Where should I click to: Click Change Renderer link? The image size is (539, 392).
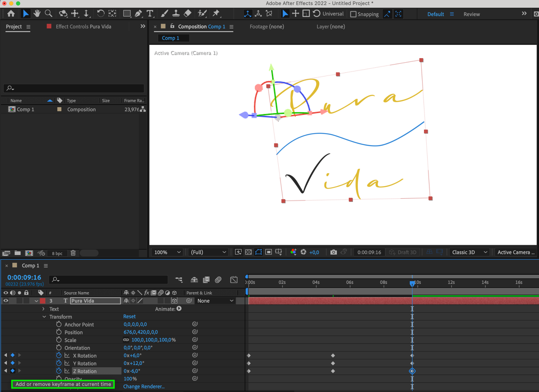click(144, 386)
